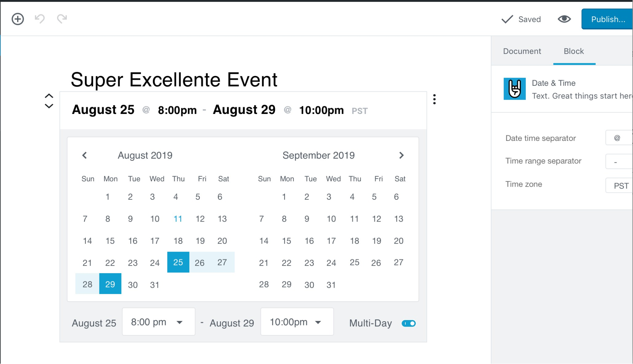Switch to the Document tab
Screen dimensions: 633x364
(x=522, y=51)
